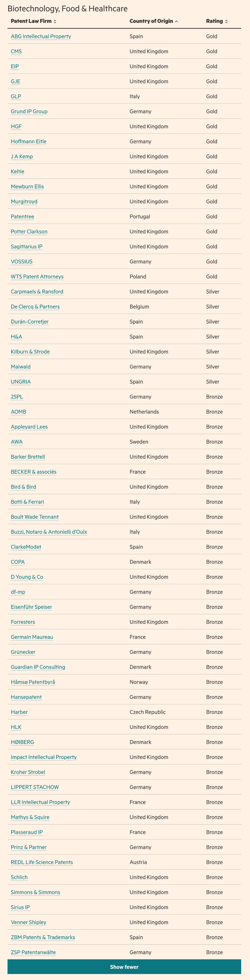Open Buzzi, Notaro & Antonielli d'Oulx
Image resolution: width=250 pixels, height=980 pixels.
tap(49, 532)
